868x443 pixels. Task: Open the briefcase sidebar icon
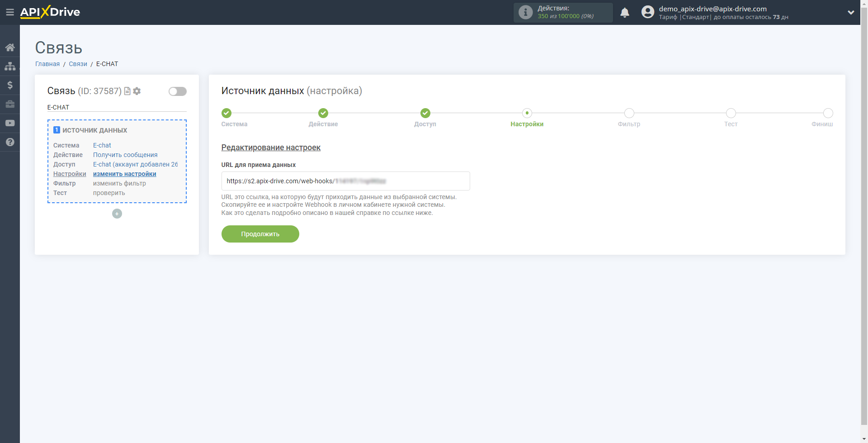click(x=10, y=104)
